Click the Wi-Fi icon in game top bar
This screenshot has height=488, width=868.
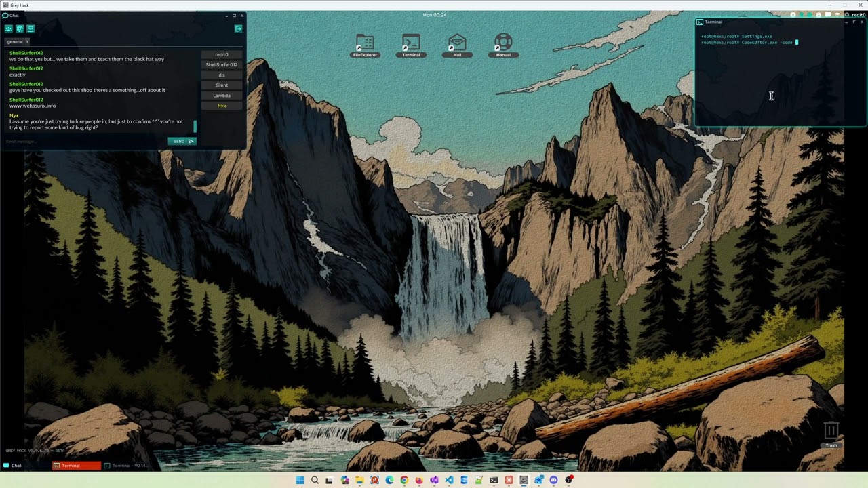point(837,15)
